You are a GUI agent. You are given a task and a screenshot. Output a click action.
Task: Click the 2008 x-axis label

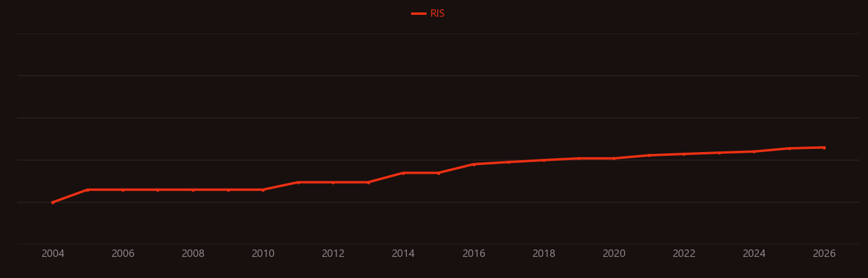tap(193, 254)
